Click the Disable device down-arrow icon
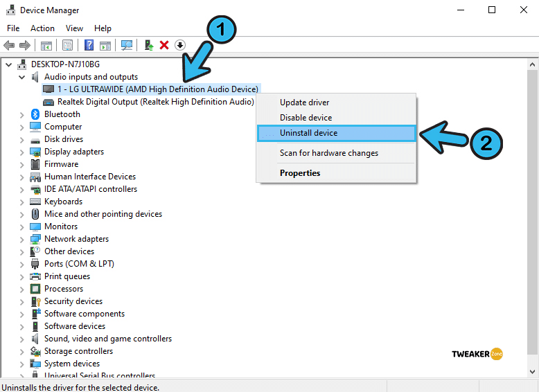The width and height of the screenshot is (539, 392). point(179,45)
